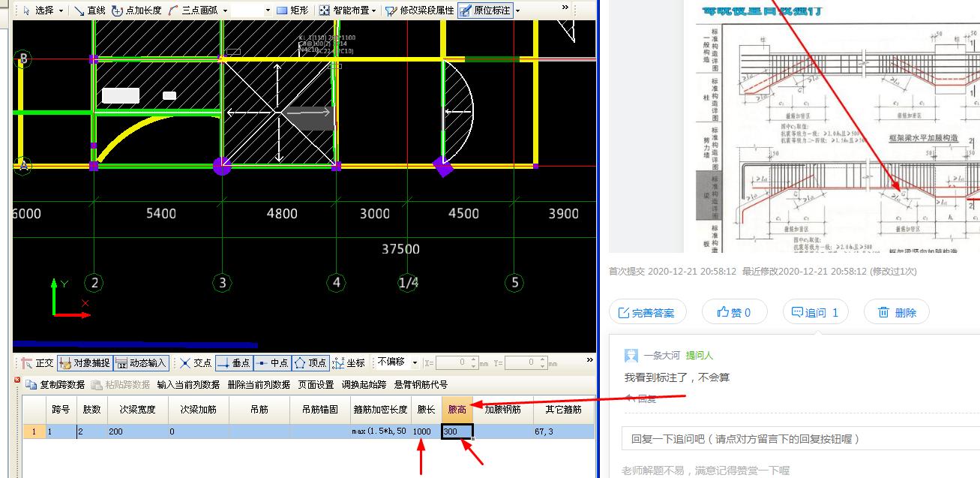Select the 加腋钢筋 column header

502,410
